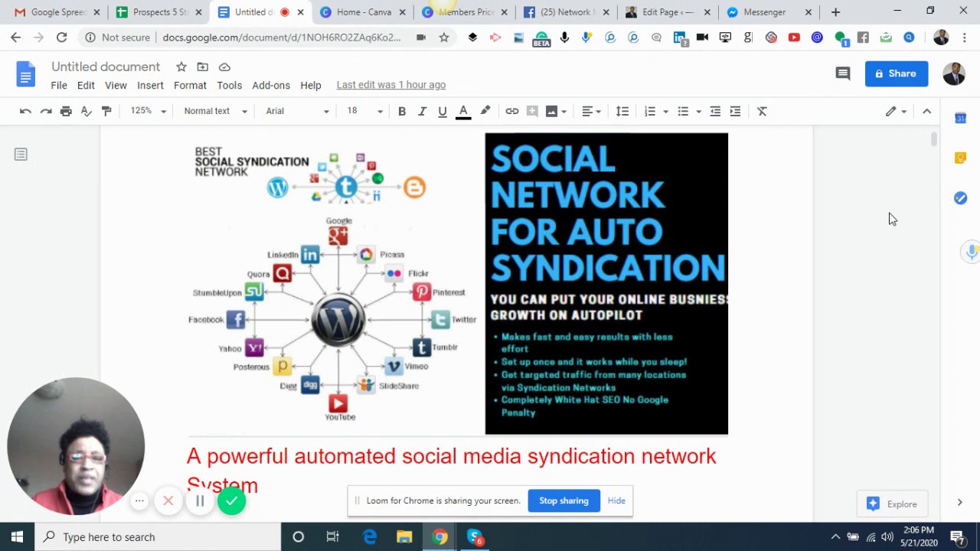Open the Docs home icon
980x551 pixels.
26,75
